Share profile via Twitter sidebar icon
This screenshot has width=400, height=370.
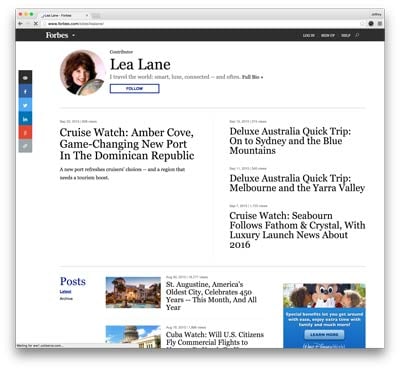click(25, 105)
